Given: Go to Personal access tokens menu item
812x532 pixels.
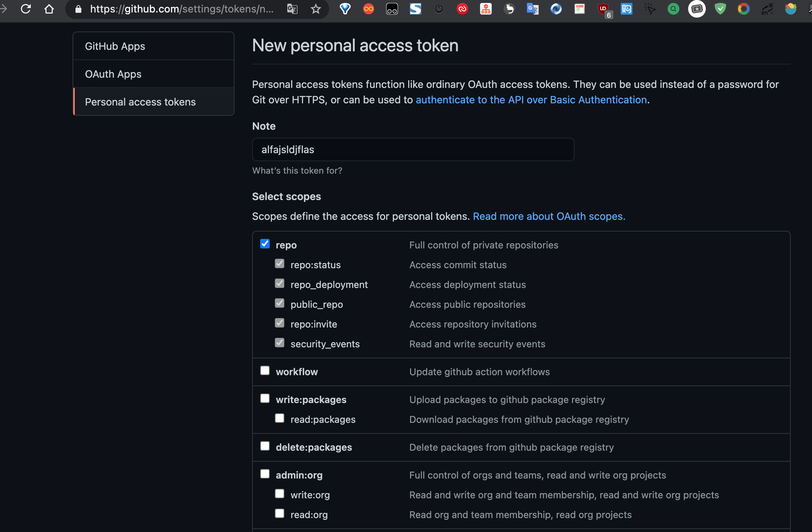Looking at the screenshot, I should tap(140, 102).
